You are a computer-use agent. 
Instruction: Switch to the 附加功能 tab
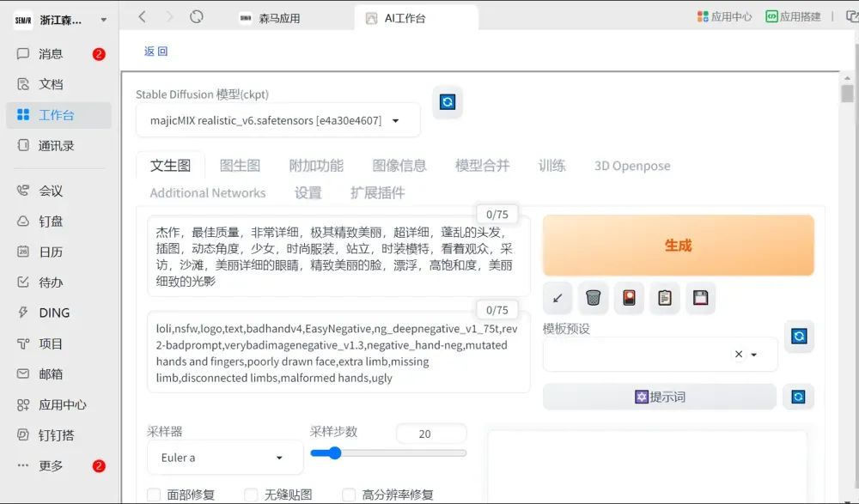[x=316, y=166]
